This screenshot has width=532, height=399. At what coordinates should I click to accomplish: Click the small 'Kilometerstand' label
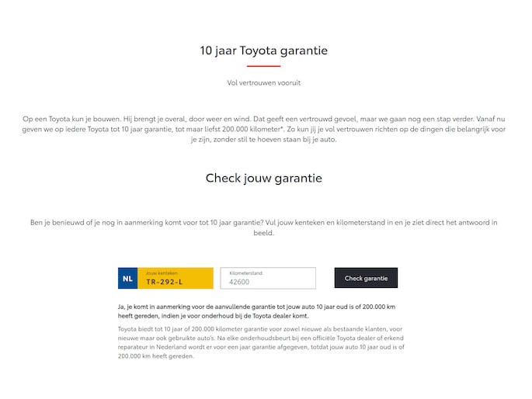point(246,273)
